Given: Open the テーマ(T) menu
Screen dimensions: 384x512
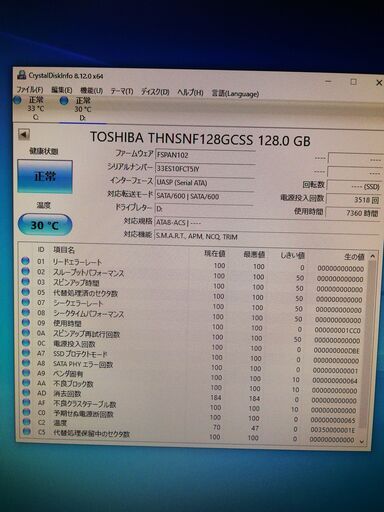Looking at the screenshot, I should pyautogui.click(x=122, y=91).
